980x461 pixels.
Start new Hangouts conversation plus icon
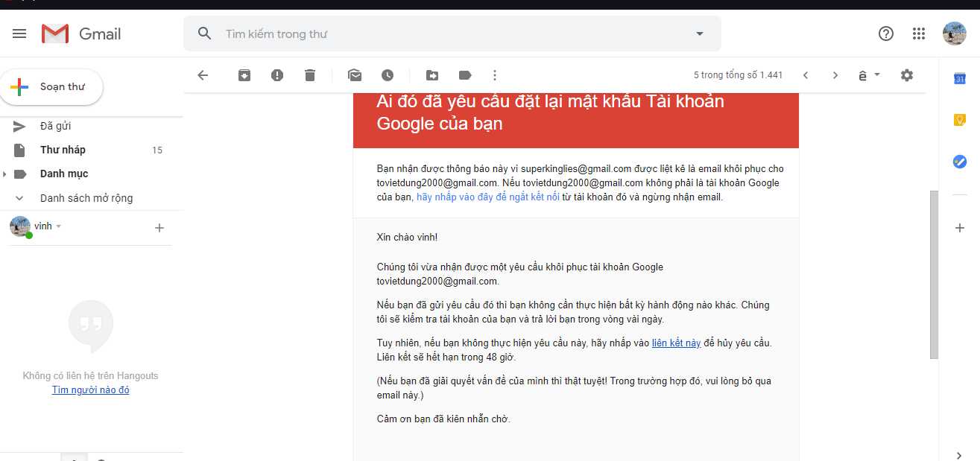[159, 228]
